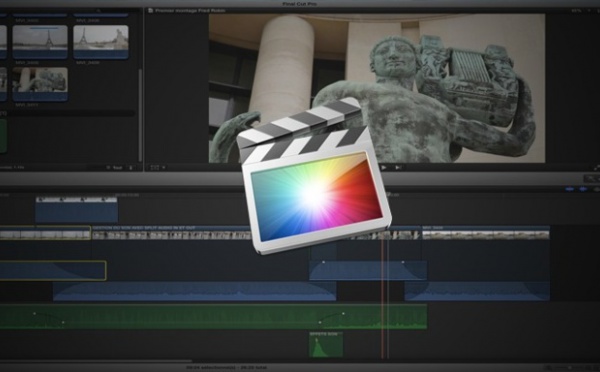Select the statue clip thumbnail in browser
Viewport: 600px width, 372px height.
[40, 84]
